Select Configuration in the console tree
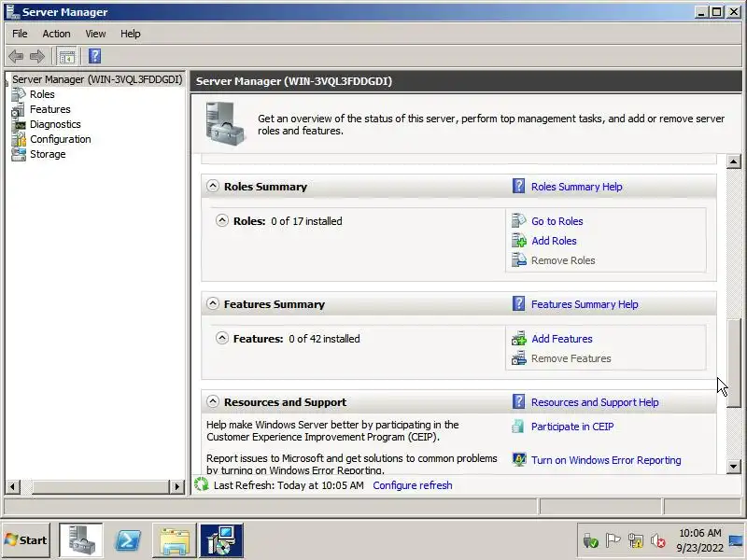This screenshot has height=560, width=747. coord(61,139)
